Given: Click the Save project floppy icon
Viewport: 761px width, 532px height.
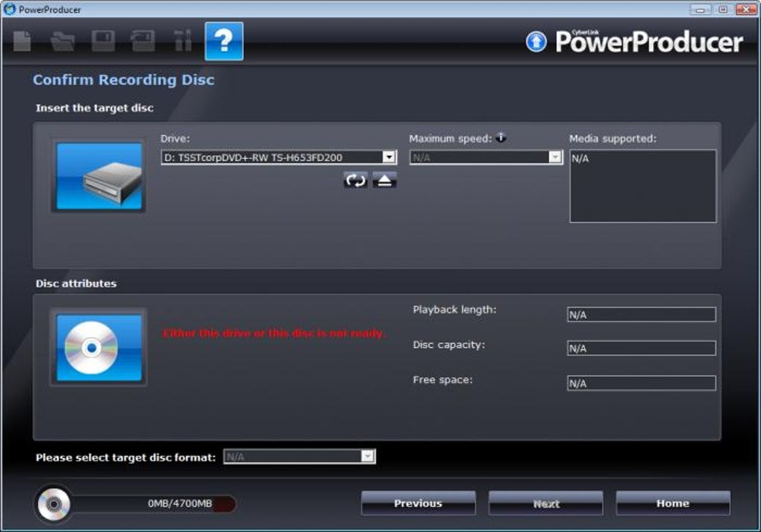Looking at the screenshot, I should (x=104, y=41).
